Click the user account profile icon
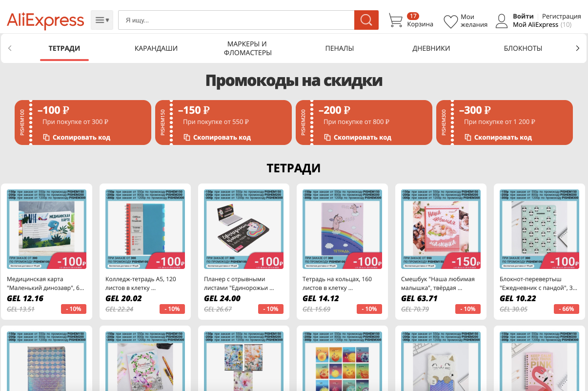 tap(502, 21)
